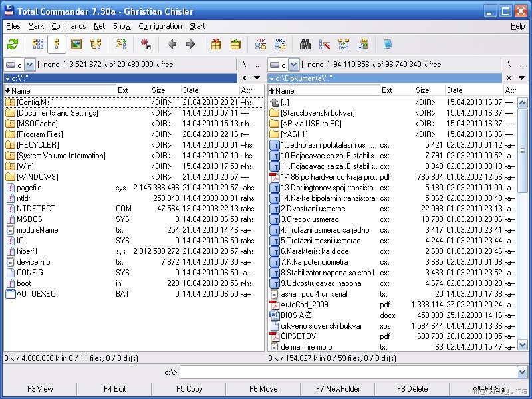Click the directory tree view icon

pos(96,44)
